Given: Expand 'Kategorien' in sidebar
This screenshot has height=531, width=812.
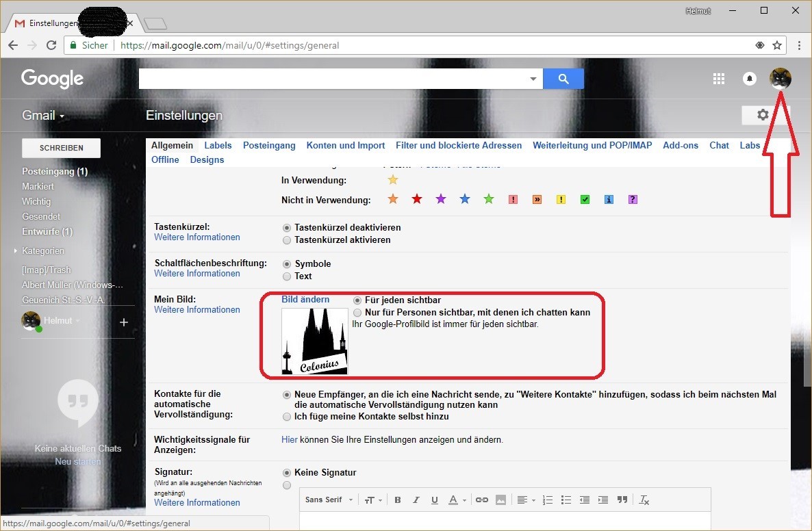Looking at the screenshot, I should point(16,250).
